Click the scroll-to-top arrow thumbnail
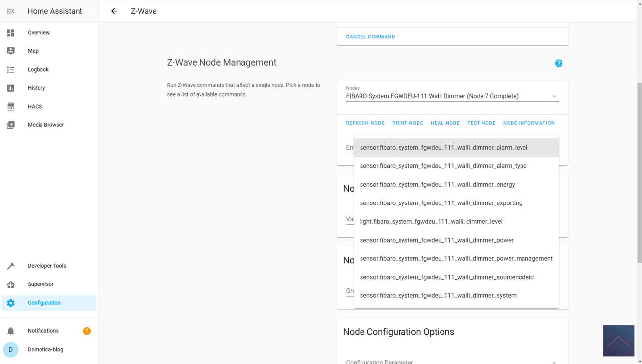Image resolution: width=642 pixels, height=364 pixels. pos(618,341)
